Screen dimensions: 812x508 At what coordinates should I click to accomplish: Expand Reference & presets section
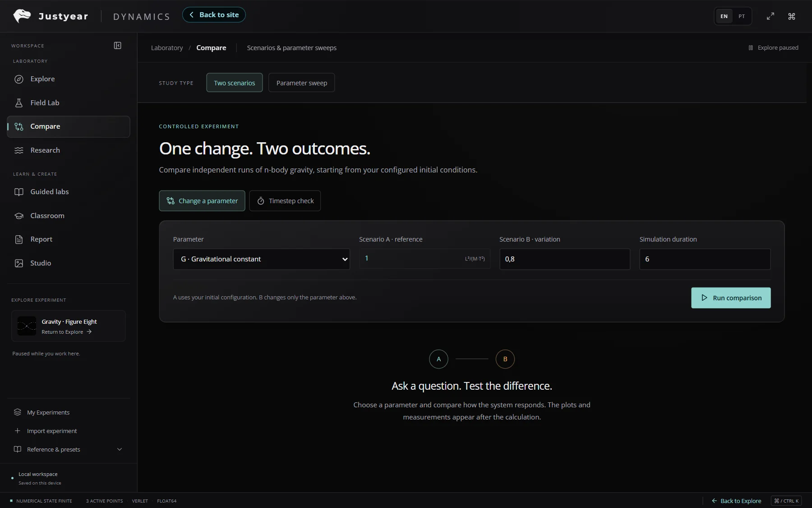point(68,449)
